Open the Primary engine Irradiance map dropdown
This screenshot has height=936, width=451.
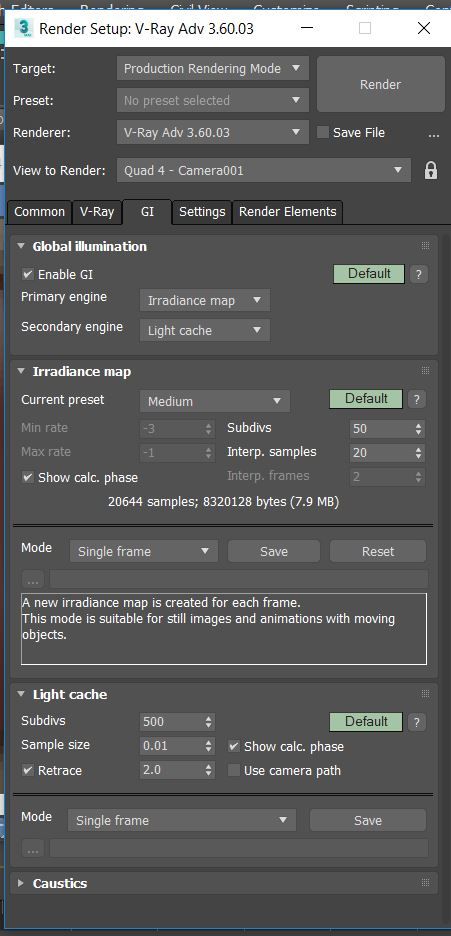pyautogui.click(x=205, y=300)
